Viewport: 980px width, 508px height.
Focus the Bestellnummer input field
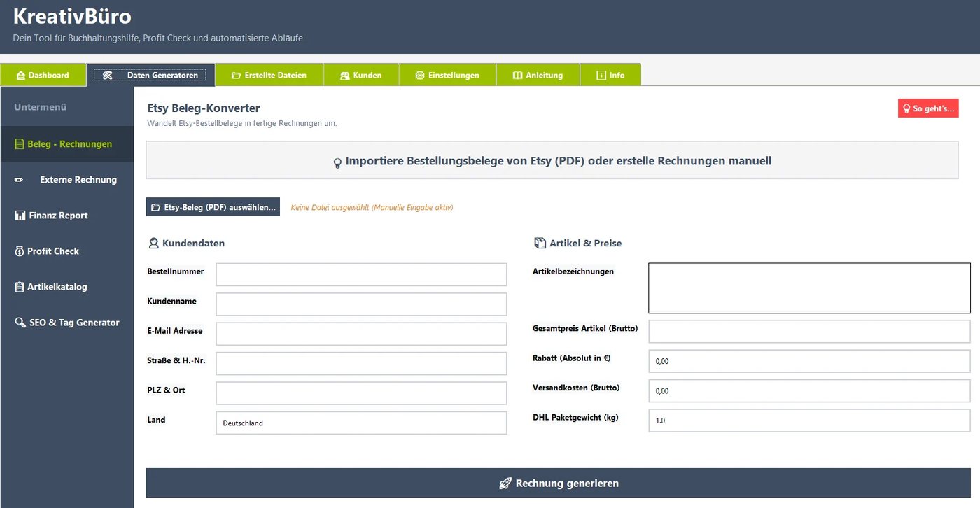pyautogui.click(x=361, y=275)
